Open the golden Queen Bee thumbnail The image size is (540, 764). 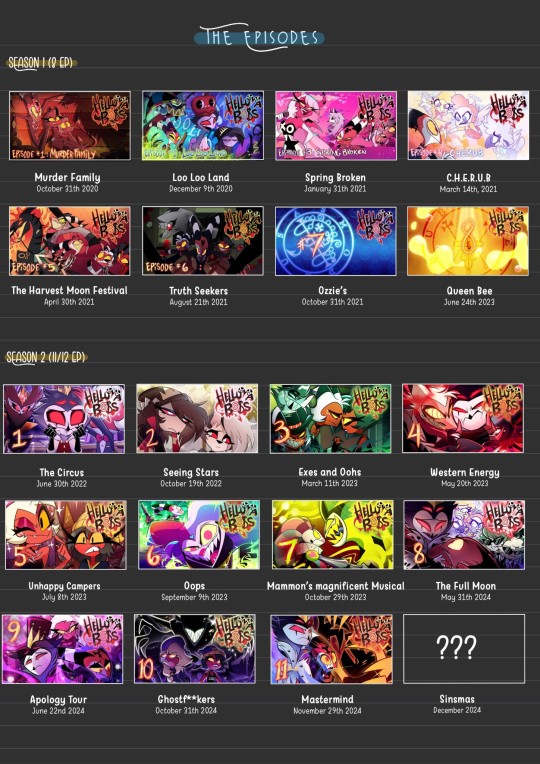click(x=468, y=241)
